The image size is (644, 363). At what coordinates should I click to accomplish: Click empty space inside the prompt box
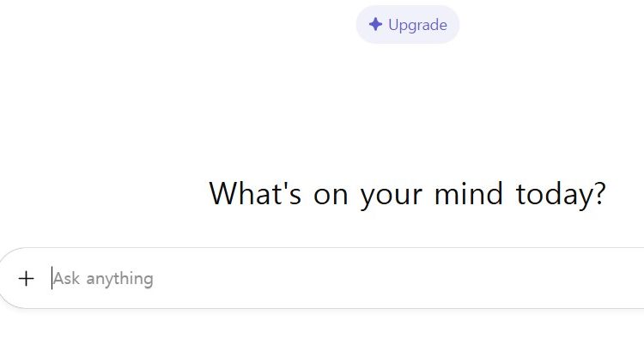pyautogui.click(x=390, y=278)
